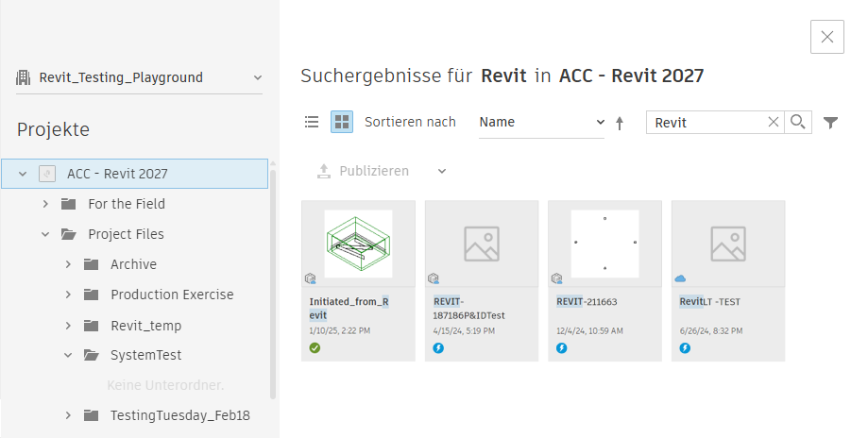The height and width of the screenshot is (438, 868).
Task: Open the filter funnel options
Action: (831, 123)
